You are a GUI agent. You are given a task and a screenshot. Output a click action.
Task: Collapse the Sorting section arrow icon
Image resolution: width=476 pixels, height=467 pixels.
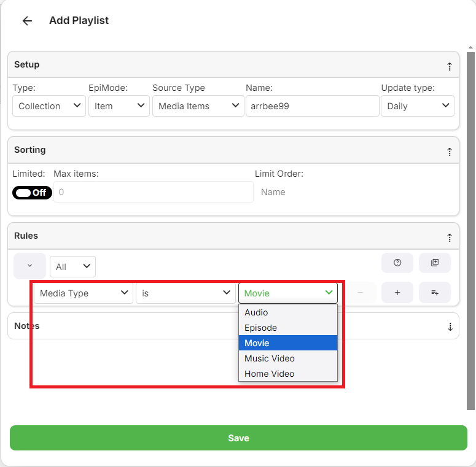click(x=449, y=151)
